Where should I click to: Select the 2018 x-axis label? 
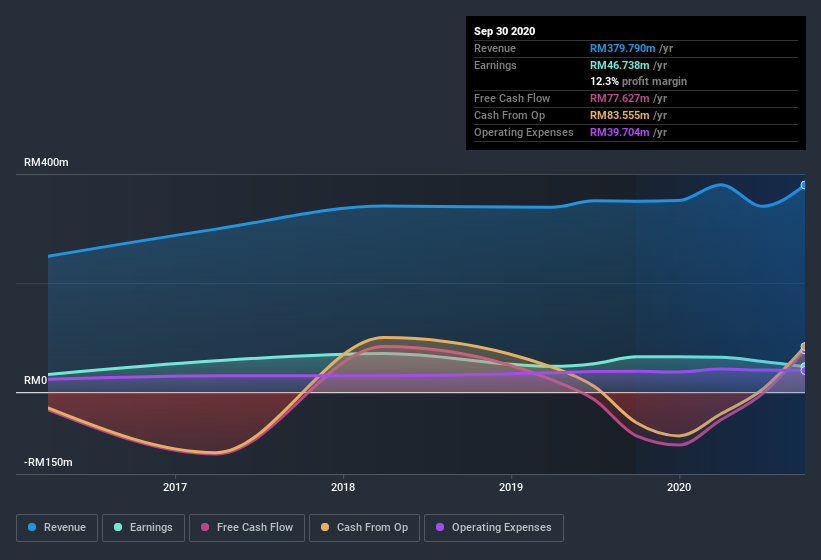click(343, 487)
